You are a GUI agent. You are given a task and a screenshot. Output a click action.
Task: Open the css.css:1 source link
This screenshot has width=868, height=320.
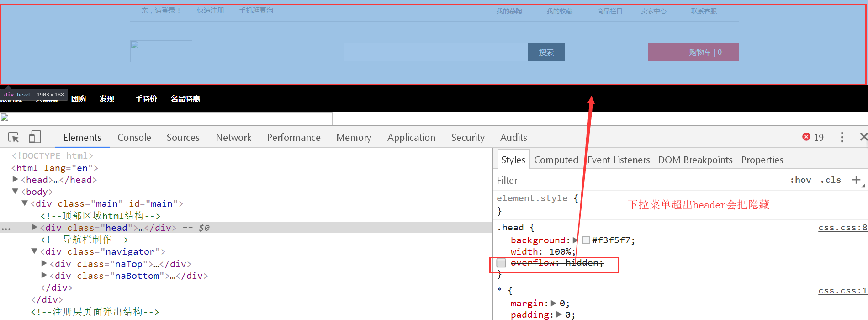pyautogui.click(x=842, y=291)
